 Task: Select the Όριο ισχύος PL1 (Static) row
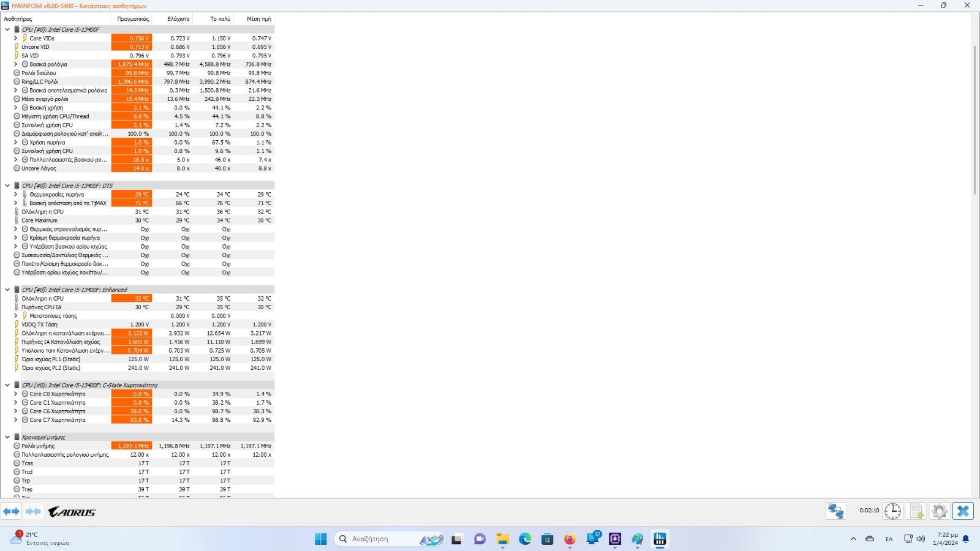138,359
